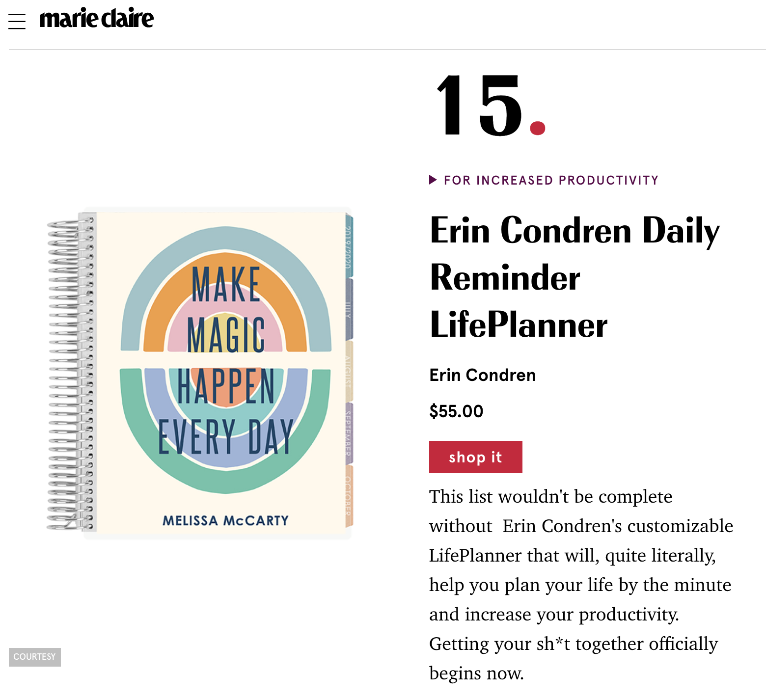The width and height of the screenshot is (766, 700).
Task: Select the COURTESY credit label
Action: [x=35, y=657]
